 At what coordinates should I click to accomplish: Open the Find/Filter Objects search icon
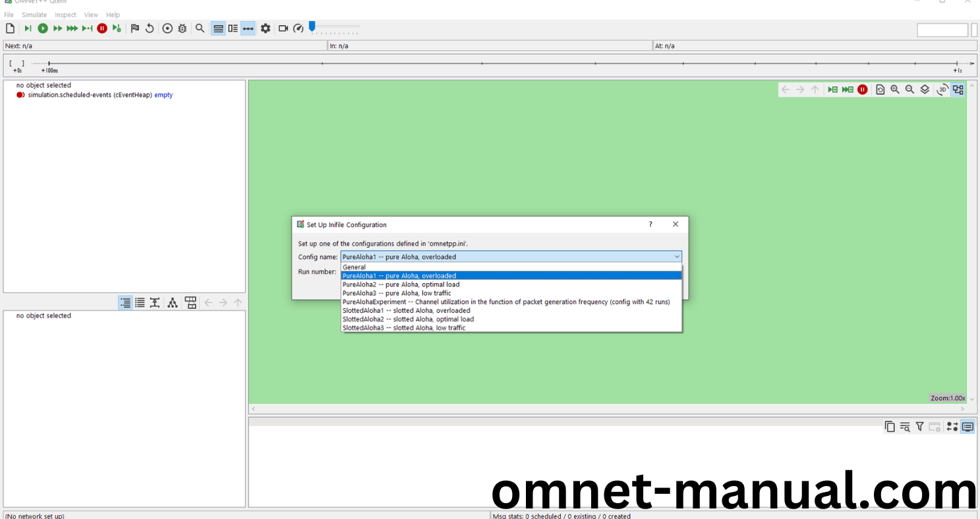pyautogui.click(x=200, y=28)
